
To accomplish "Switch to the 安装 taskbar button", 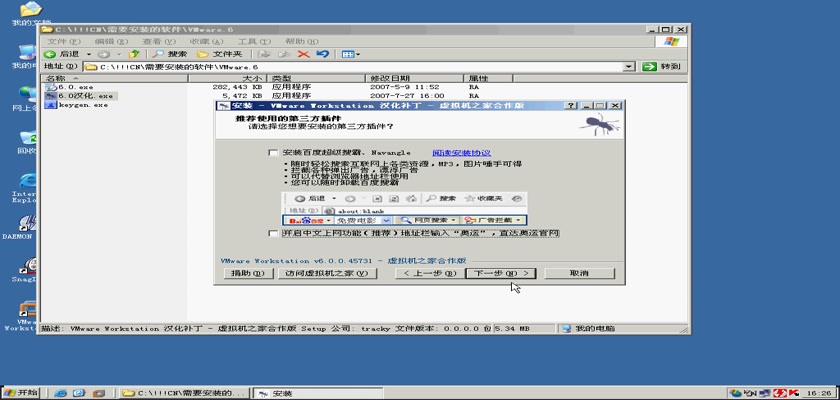I will point(318,393).
